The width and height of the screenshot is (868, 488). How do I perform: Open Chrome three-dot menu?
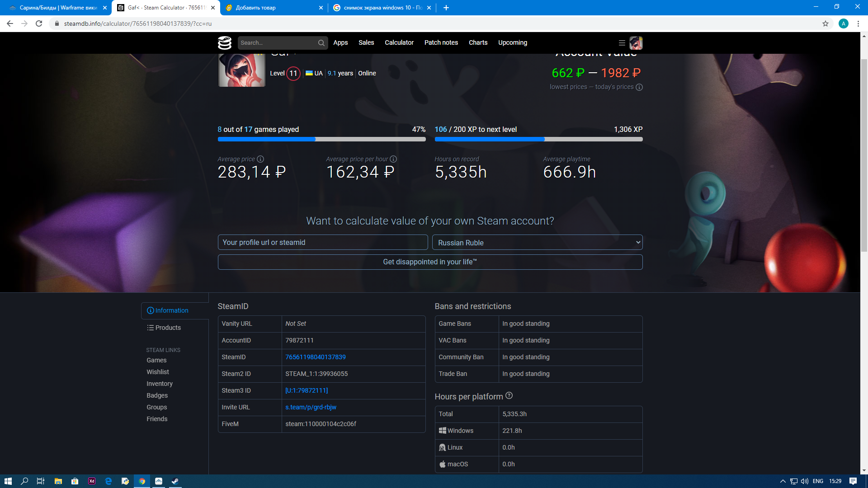858,23
